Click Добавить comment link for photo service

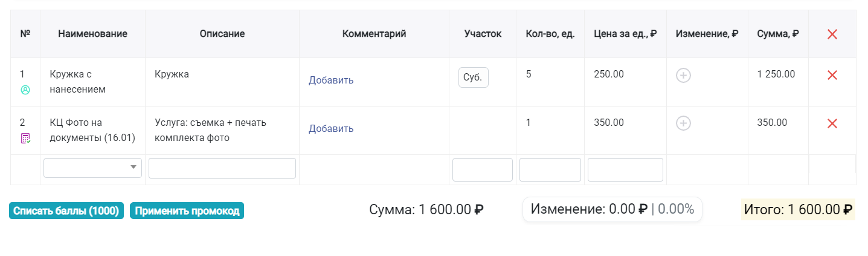(331, 128)
